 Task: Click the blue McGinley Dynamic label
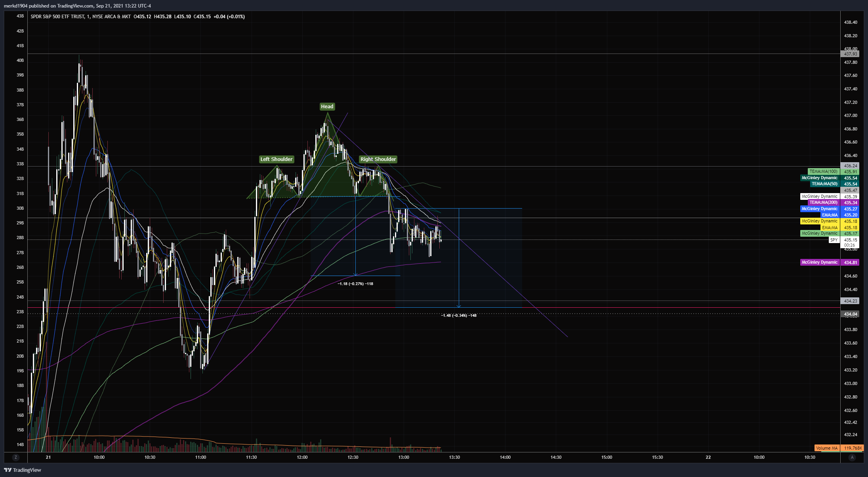coord(820,209)
